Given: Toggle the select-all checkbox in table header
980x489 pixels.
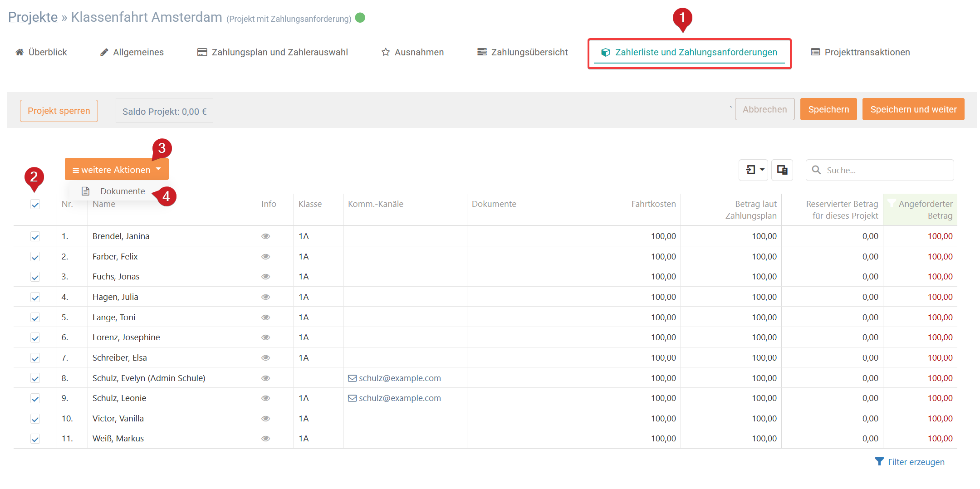Looking at the screenshot, I should (x=35, y=205).
